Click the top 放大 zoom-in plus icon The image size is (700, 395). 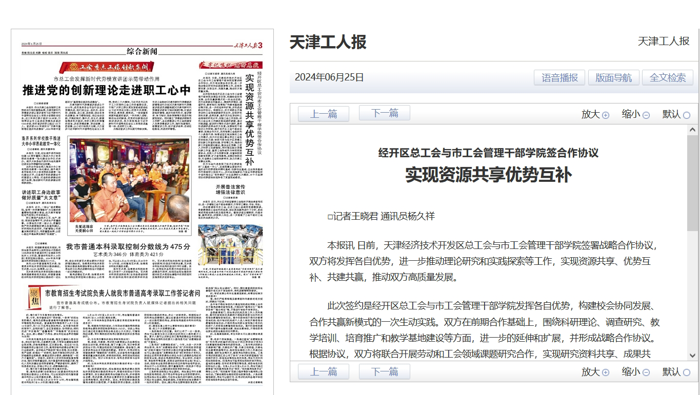click(x=605, y=115)
